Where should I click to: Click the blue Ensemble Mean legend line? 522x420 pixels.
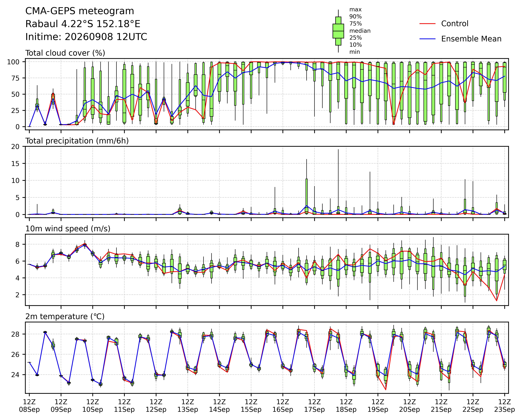click(428, 39)
